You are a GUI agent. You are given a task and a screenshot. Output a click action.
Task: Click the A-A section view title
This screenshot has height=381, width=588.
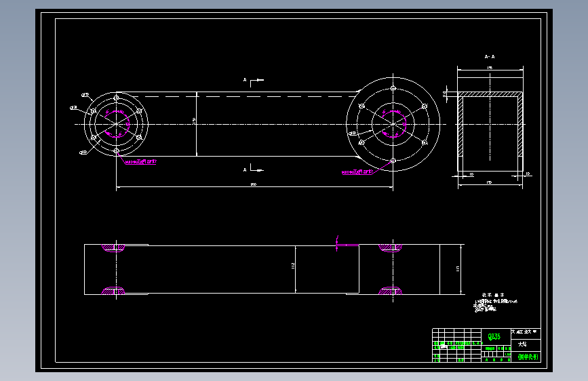490,57
